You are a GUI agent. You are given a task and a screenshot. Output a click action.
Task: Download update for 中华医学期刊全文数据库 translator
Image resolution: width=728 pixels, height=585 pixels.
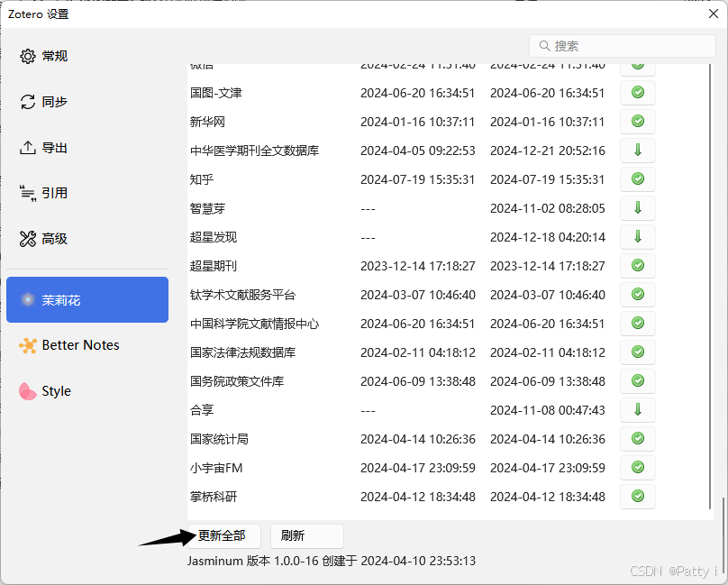[x=638, y=151]
